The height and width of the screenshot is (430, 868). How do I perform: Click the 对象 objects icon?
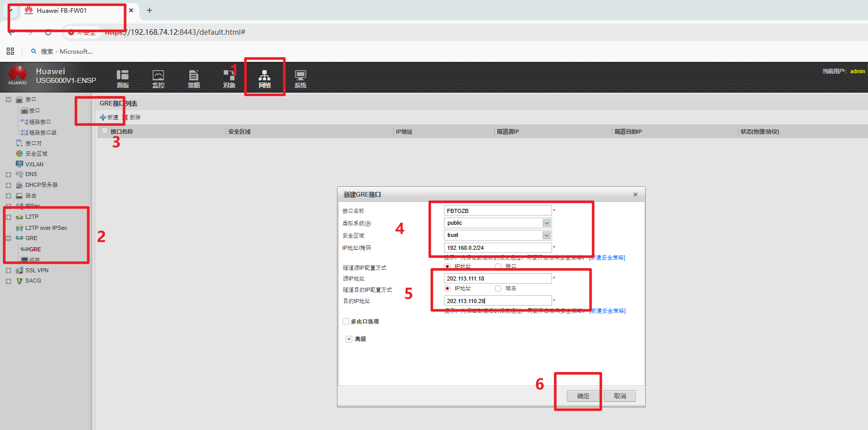tap(229, 78)
